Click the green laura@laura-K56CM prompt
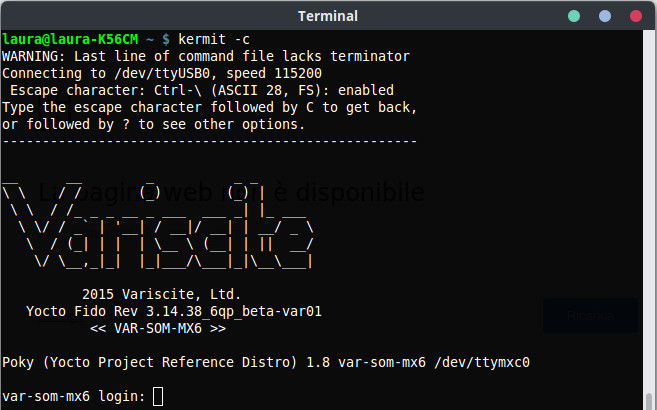 tap(70, 39)
